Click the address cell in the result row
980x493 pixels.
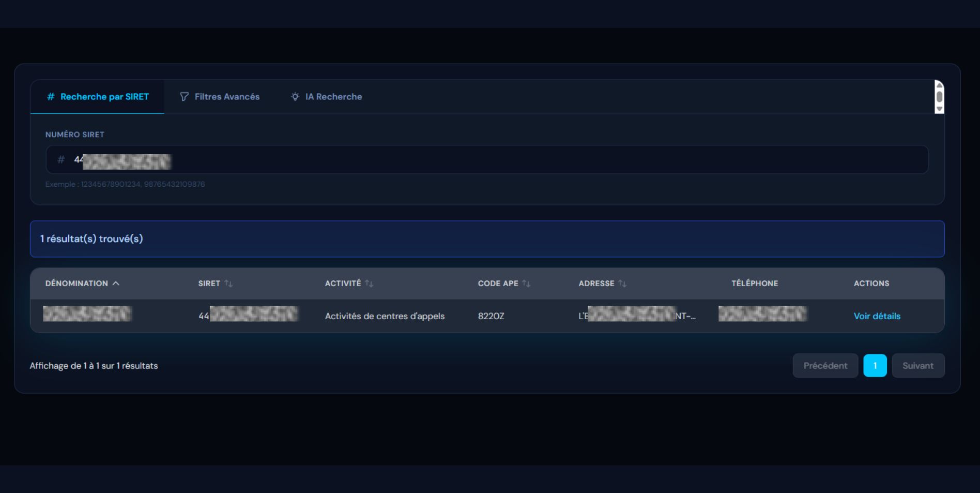pyautogui.click(x=637, y=315)
